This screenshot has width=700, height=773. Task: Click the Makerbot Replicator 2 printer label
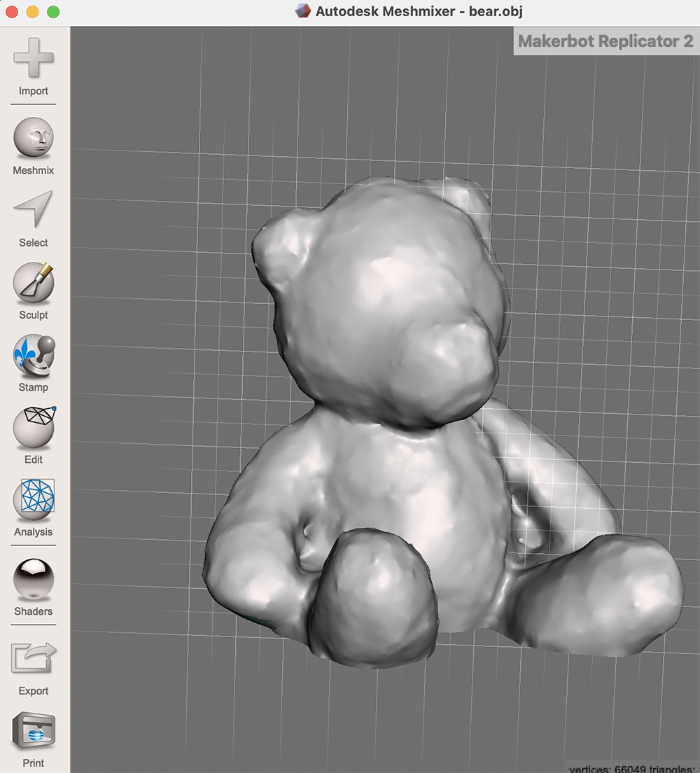[x=606, y=41]
